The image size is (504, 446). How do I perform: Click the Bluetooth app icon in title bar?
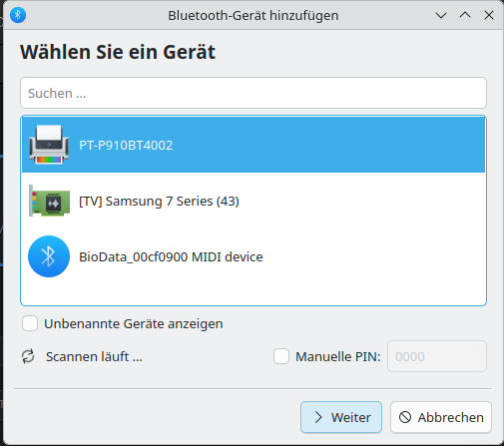coord(18,15)
